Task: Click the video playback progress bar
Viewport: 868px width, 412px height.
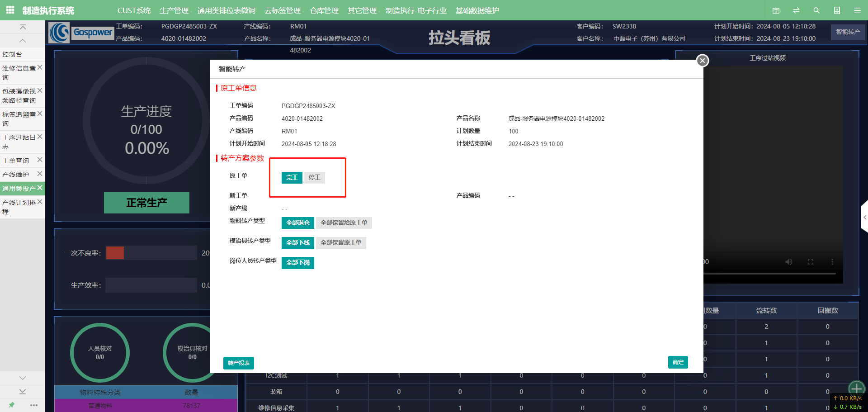Action: click(x=770, y=274)
